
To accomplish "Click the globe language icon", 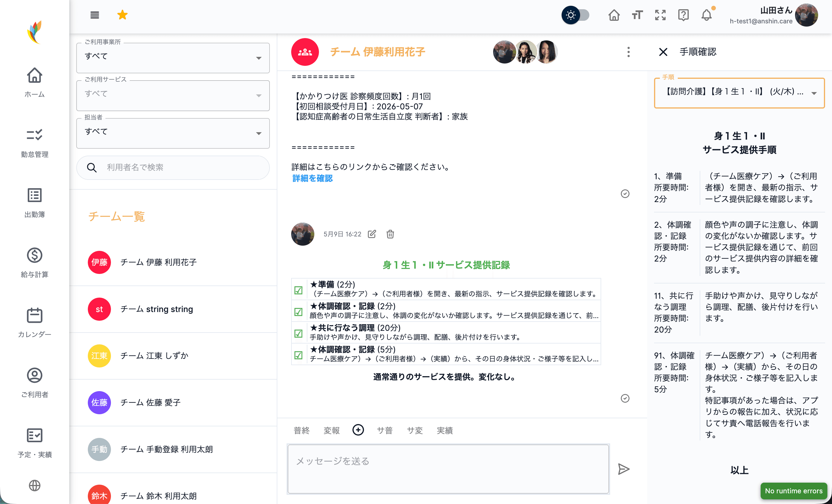I will [x=34, y=486].
